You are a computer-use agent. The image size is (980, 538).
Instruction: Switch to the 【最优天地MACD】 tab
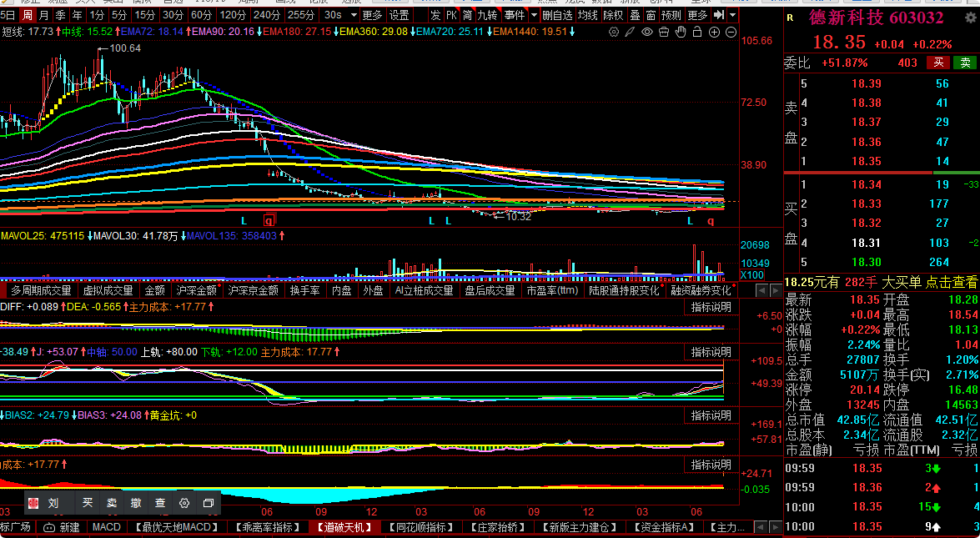pos(177,527)
